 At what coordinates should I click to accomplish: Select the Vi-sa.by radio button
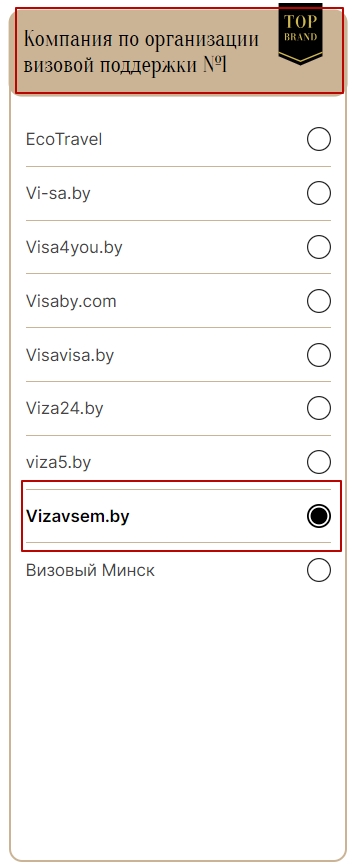[319, 193]
